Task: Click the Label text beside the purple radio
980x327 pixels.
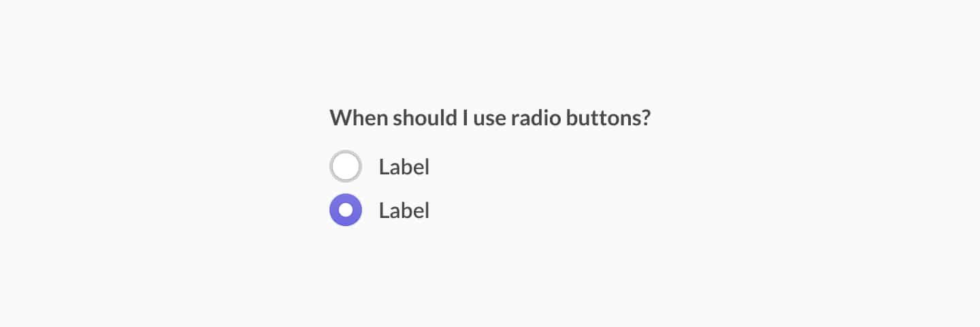Action: pyautogui.click(x=404, y=211)
